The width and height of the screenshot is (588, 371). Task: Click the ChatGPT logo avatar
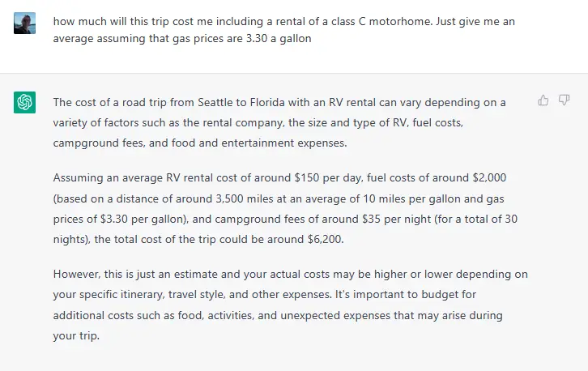pyautogui.click(x=25, y=102)
